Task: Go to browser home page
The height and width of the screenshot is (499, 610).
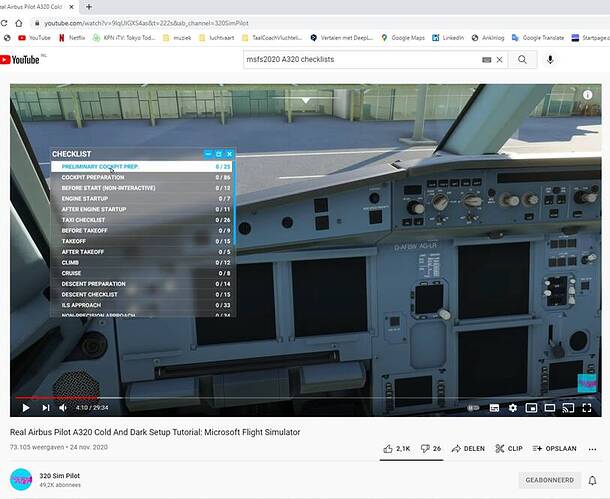Action: 19,23
